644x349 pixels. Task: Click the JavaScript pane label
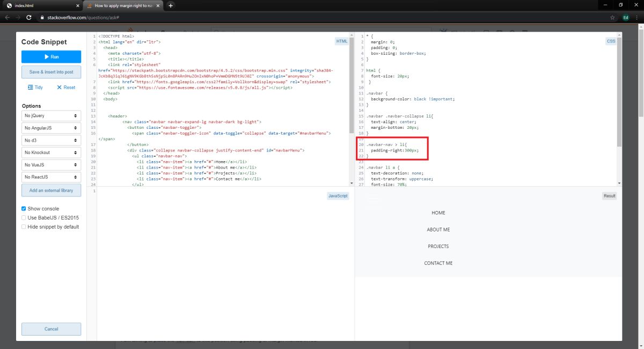pos(338,196)
